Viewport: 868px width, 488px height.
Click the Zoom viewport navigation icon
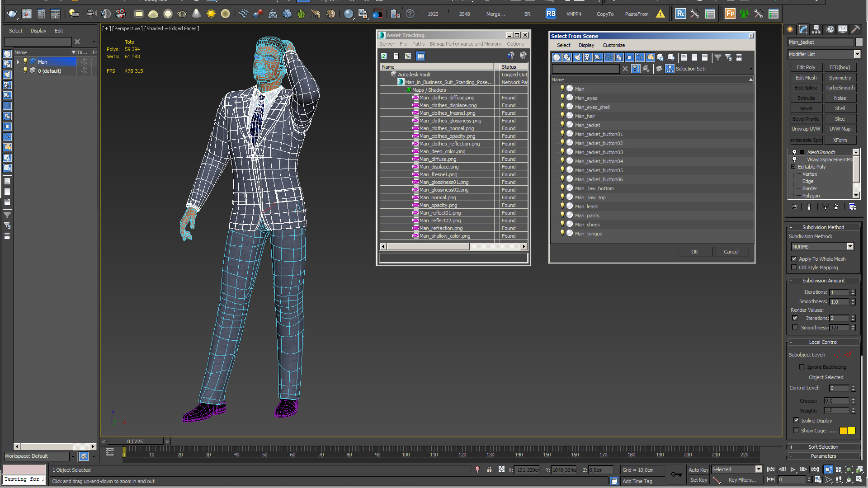click(828, 469)
